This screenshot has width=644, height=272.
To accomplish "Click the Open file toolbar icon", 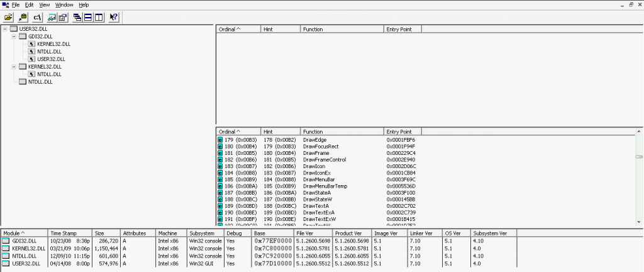I will [8, 17].
